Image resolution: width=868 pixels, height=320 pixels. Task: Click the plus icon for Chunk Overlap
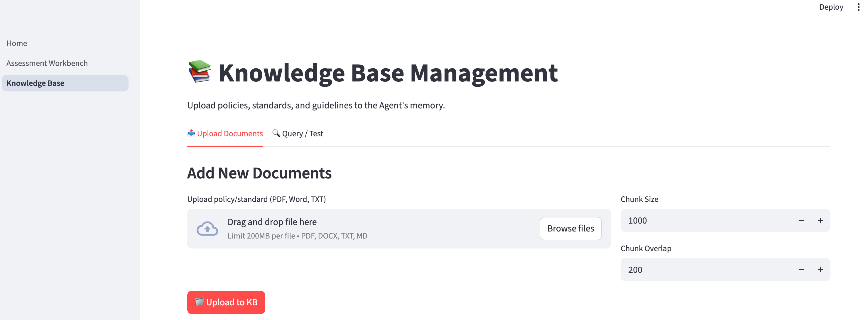click(820, 269)
